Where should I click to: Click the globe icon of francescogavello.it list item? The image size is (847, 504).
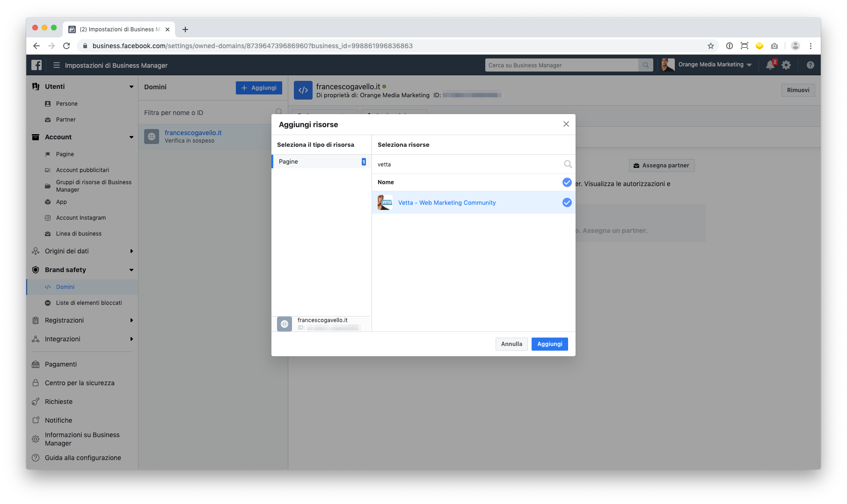click(x=152, y=137)
